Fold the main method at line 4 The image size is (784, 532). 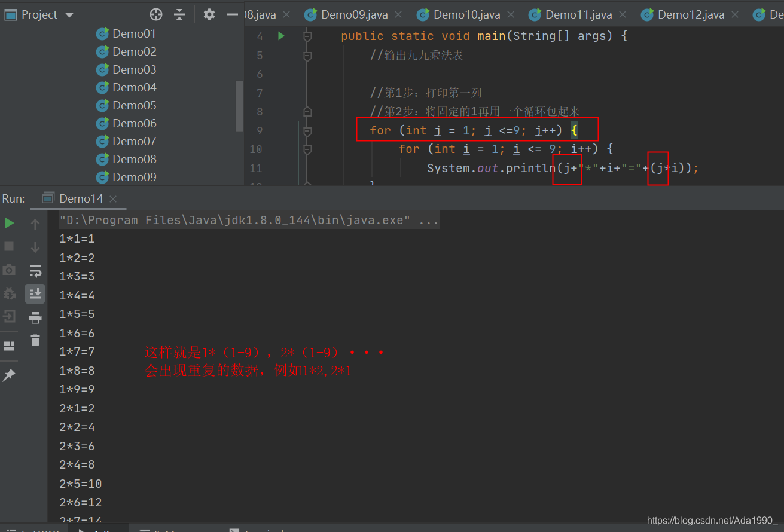(307, 36)
